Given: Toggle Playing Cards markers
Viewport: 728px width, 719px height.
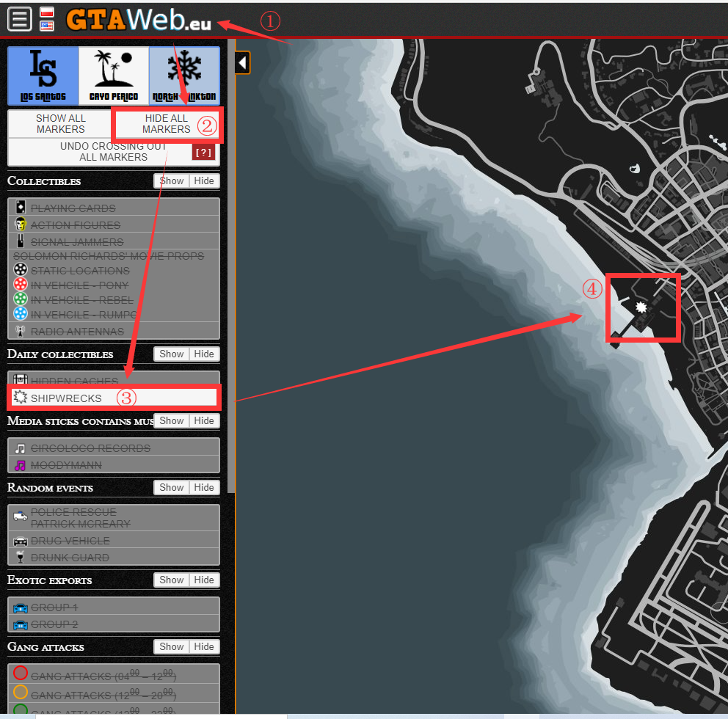Looking at the screenshot, I should 113,208.
